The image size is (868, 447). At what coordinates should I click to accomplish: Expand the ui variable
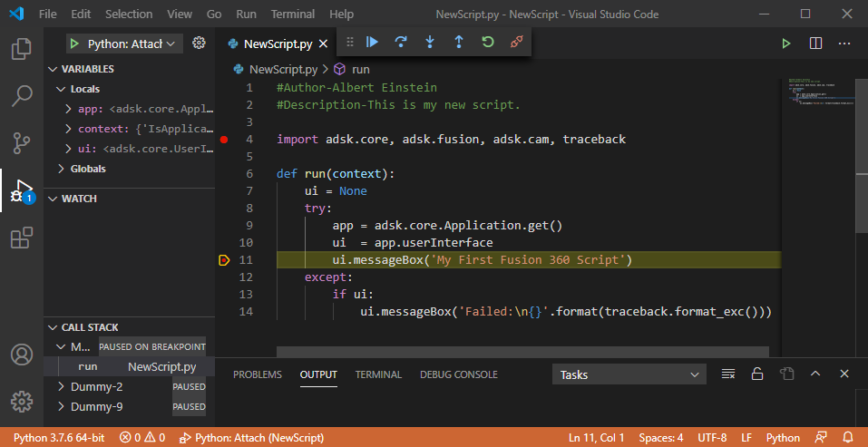68,149
